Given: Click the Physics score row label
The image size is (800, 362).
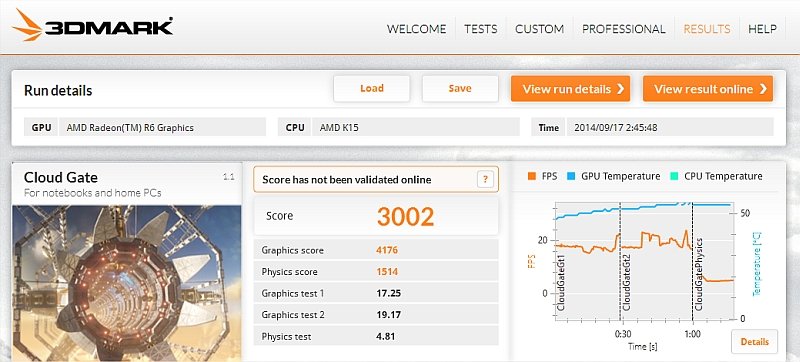Looking at the screenshot, I should (289, 272).
